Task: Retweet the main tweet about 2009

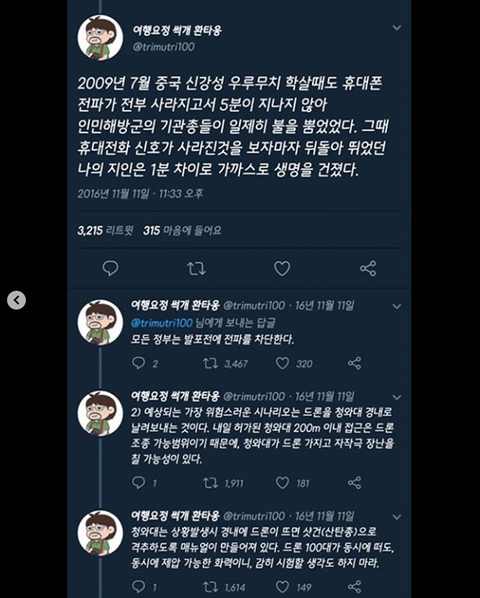Action: [x=196, y=268]
